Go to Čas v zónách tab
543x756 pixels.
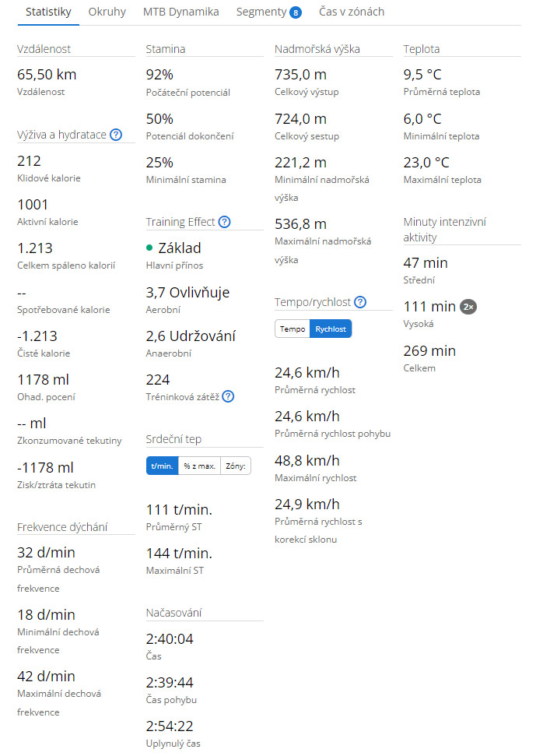pyautogui.click(x=352, y=12)
